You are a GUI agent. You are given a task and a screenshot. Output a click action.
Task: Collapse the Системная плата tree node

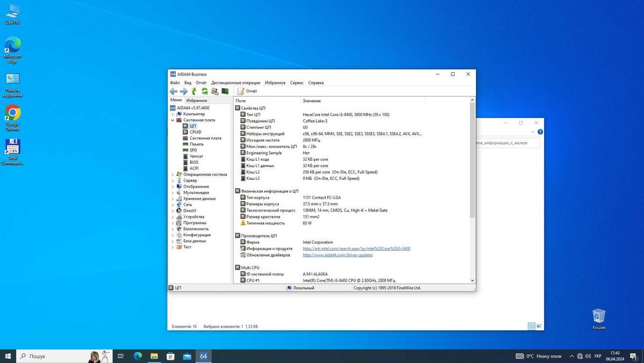[173, 120]
